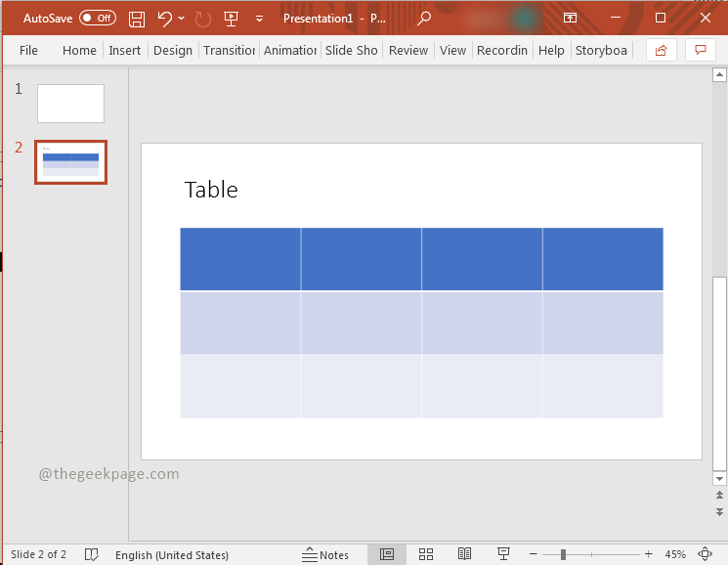Switch to the Storyboarding tab

point(601,50)
